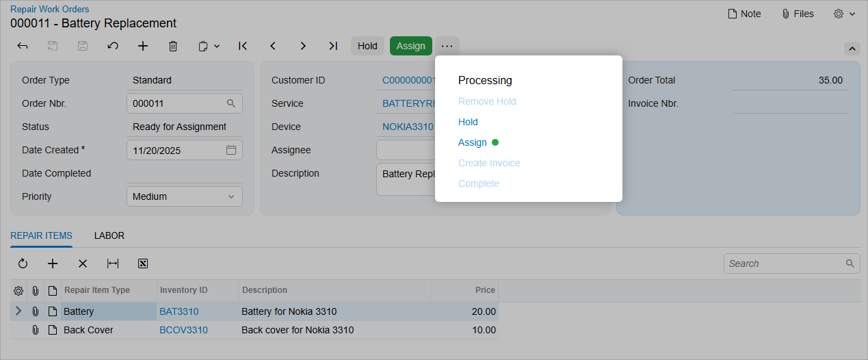Click the Order Nbr. search magnifier icon
Screen dimensions: 868x360
click(231, 103)
